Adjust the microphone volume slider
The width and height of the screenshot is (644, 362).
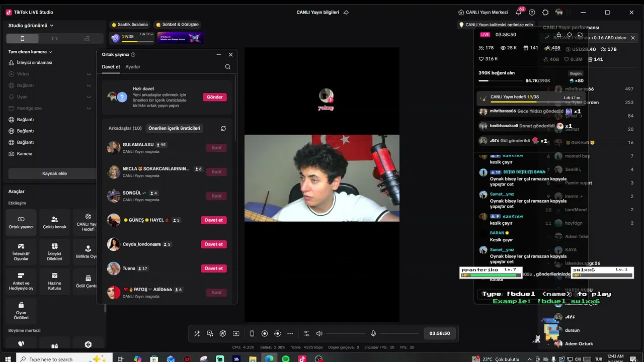(399, 333)
